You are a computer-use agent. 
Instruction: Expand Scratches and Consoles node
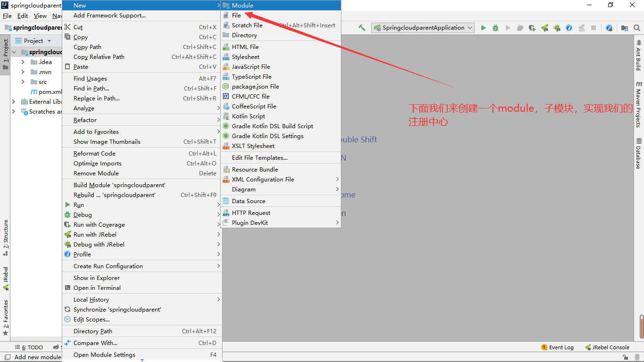pos(14,112)
